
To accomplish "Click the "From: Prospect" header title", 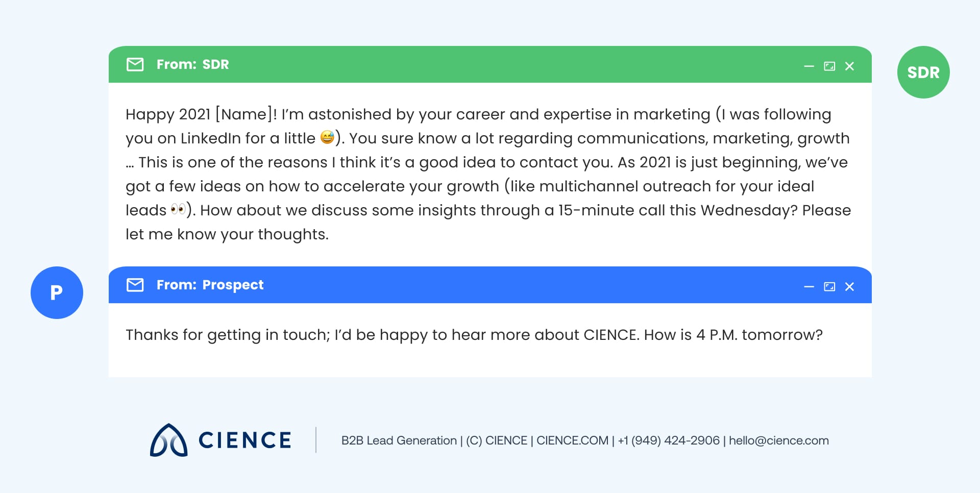I will click(x=210, y=285).
